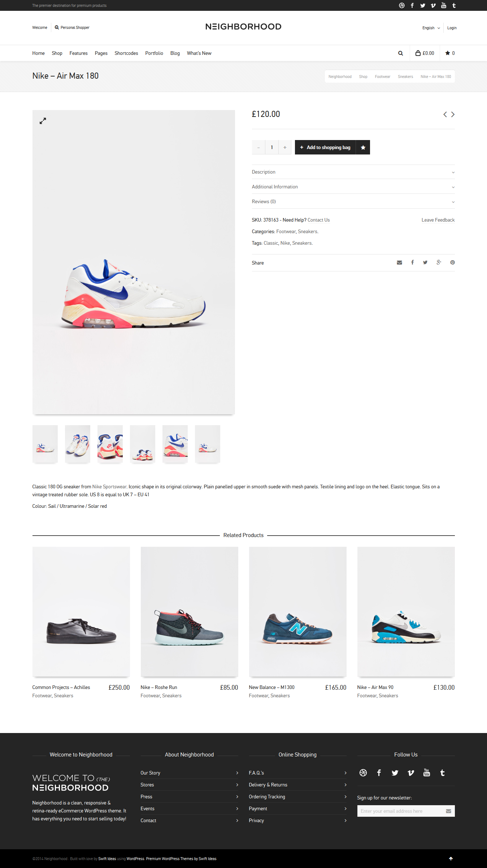Open the Portfolio menu item
The height and width of the screenshot is (868, 487).
pyautogui.click(x=154, y=53)
